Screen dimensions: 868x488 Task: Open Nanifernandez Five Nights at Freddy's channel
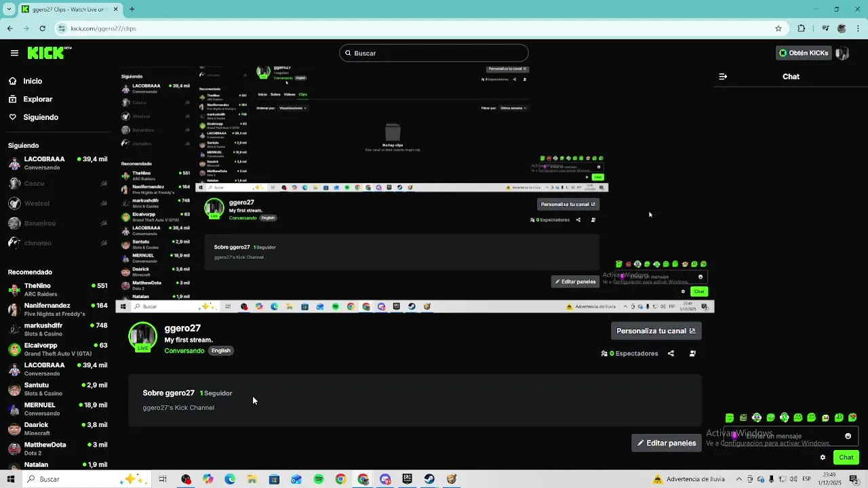58,310
